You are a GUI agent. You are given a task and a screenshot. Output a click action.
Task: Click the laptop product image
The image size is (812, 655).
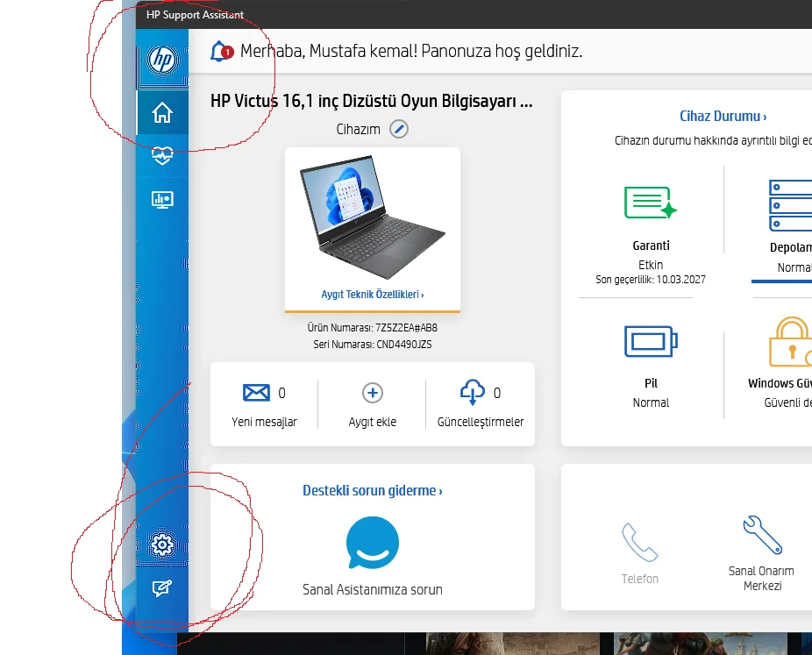coord(373,217)
